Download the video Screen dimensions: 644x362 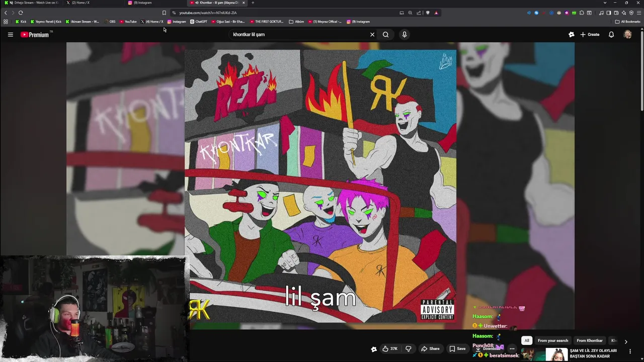488,349
